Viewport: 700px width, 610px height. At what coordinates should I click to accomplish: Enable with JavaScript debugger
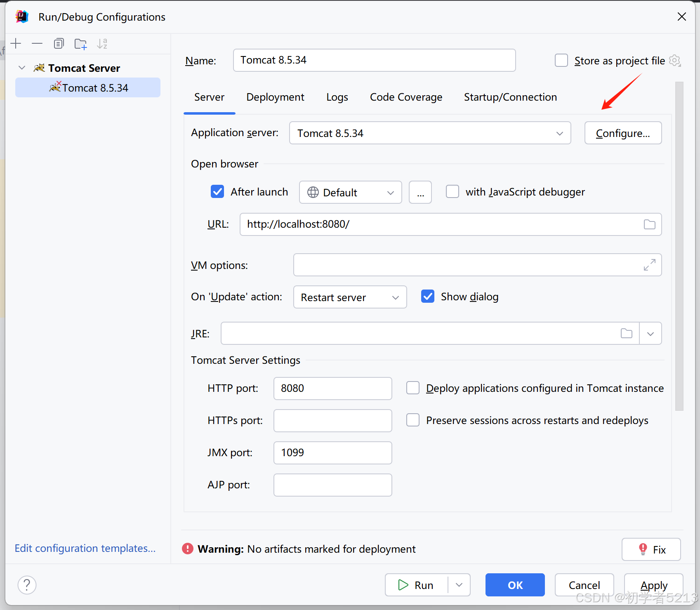coord(453,191)
